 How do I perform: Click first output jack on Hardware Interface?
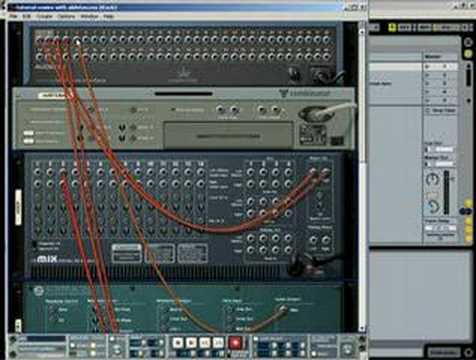tap(40, 41)
